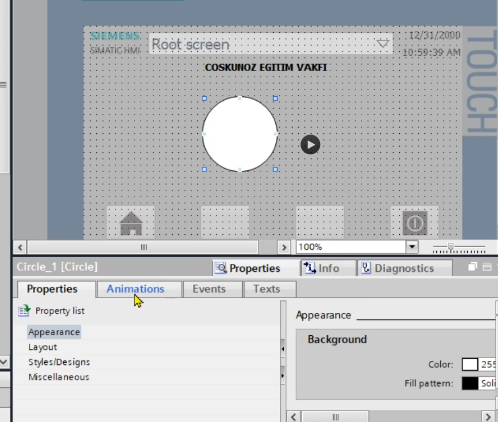498x422 pixels.
Task: Select the white circle object on canvas
Action: [x=240, y=134]
